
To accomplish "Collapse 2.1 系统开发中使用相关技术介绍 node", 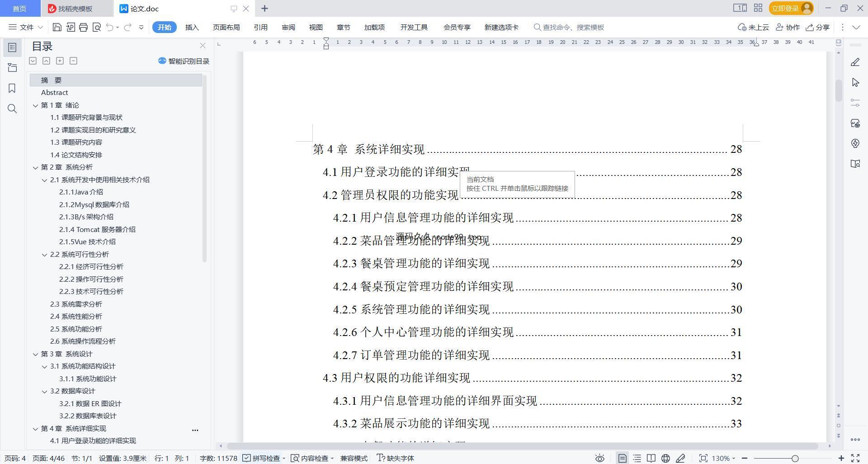I will coord(44,180).
